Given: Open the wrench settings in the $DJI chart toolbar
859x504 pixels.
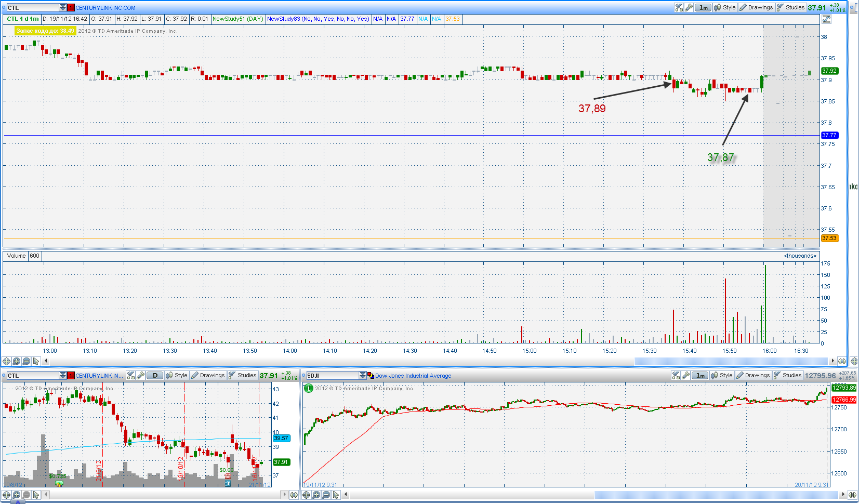Looking at the screenshot, I should 685,375.
